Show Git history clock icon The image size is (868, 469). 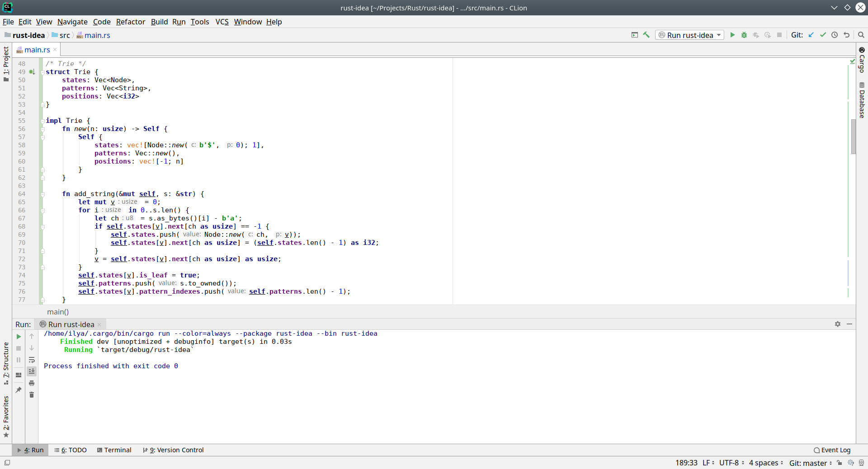tap(835, 35)
